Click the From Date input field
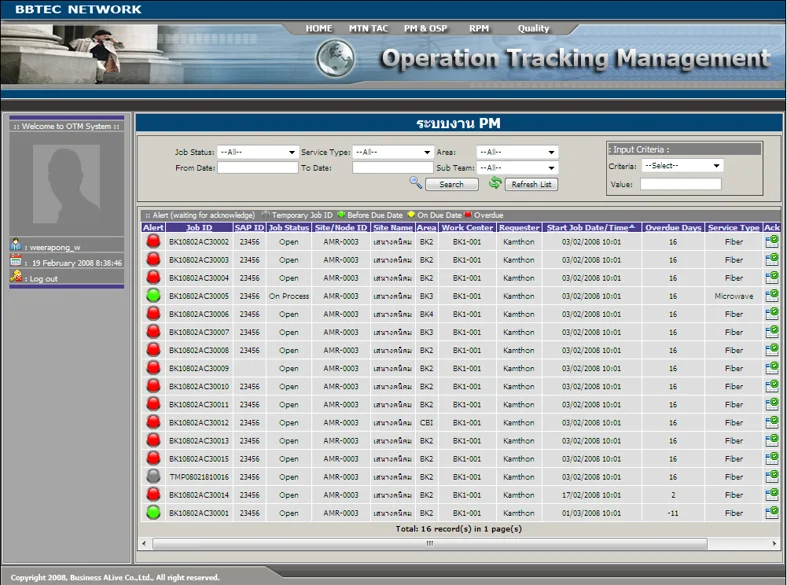This screenshot has height=585, width=787. click(258, 168)
